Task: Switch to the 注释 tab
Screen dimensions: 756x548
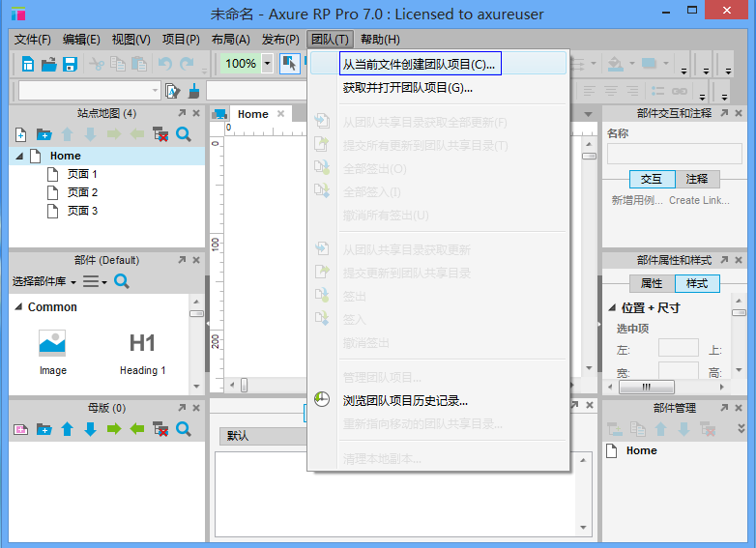Action: tap(697, 180)
